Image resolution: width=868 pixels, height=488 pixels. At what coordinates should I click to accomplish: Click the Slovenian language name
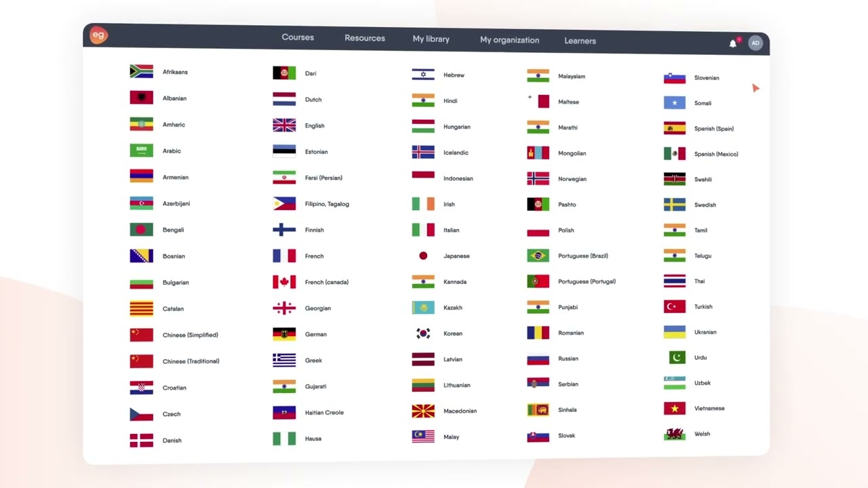(x=707, y=78)
